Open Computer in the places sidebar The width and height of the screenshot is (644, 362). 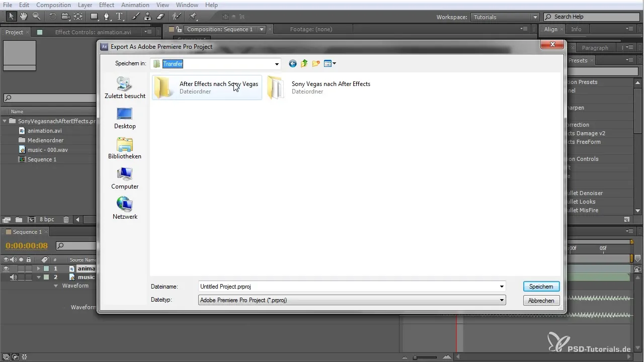pos(125,178)
